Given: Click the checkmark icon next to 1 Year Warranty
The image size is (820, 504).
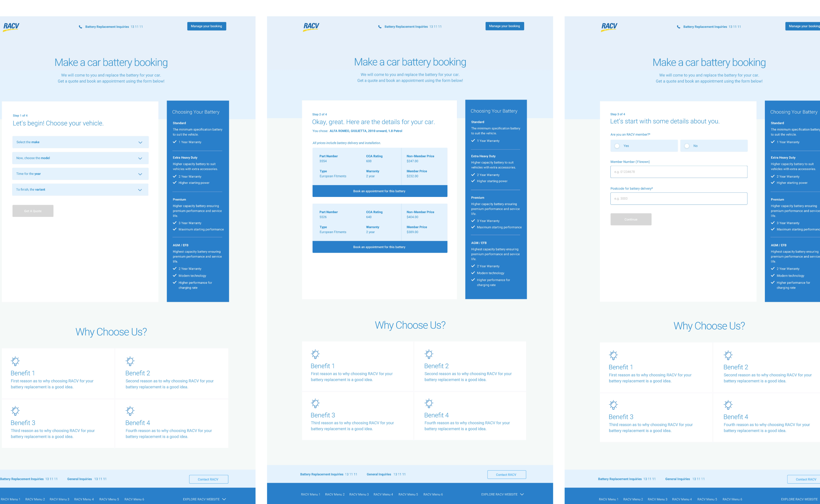Looking at the screenshot, I should [x=175, y=142].
